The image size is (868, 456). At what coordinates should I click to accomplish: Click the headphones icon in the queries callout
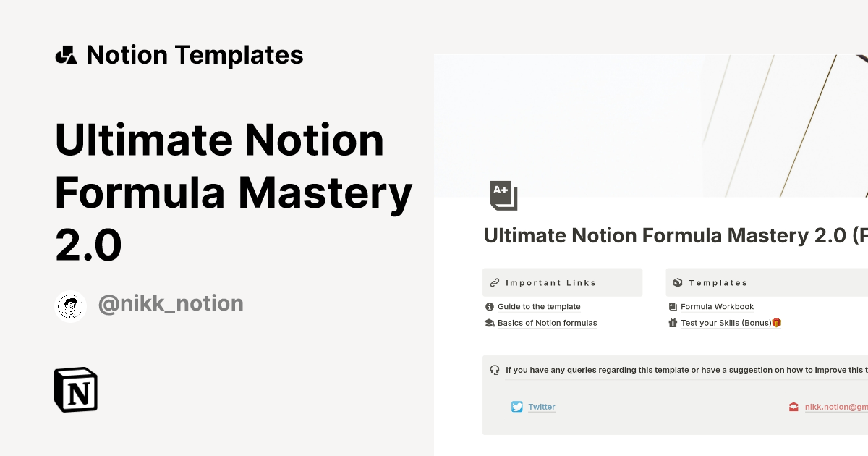[494, 369]
